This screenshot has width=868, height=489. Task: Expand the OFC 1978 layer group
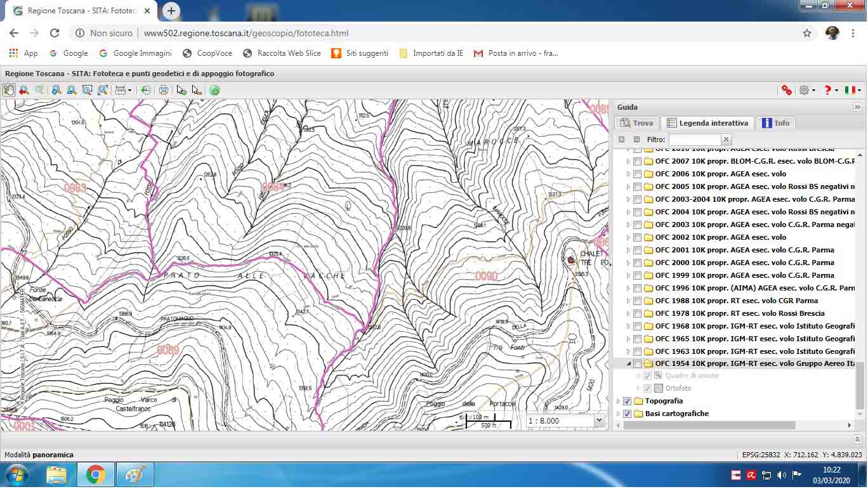[x=629, y=313]
